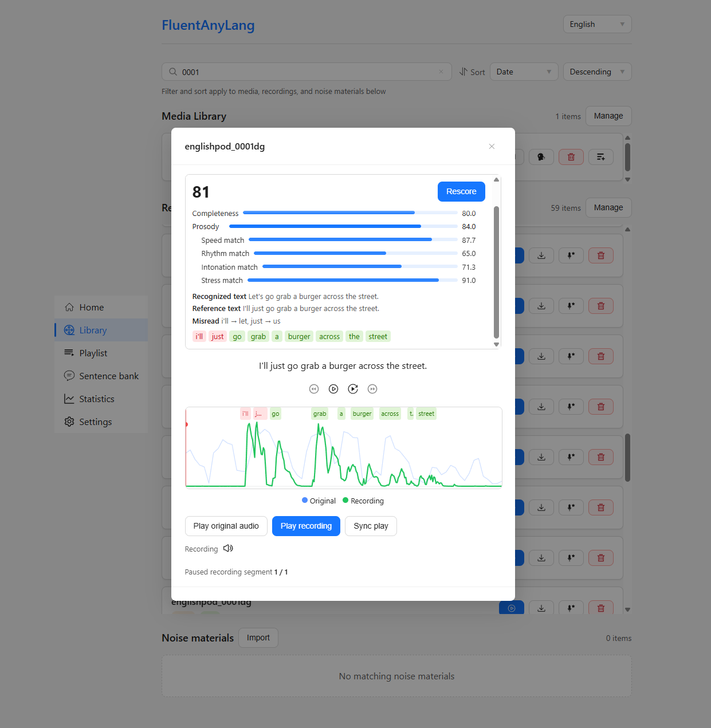Click the Sort arrows icon
Image resolution: width=711 pixels, height=728 pixels.
pos(463,72)
